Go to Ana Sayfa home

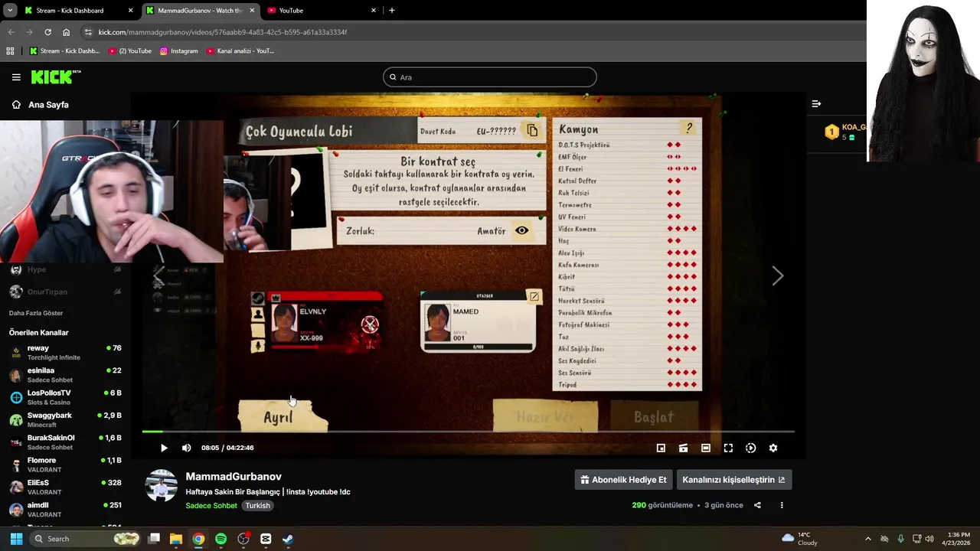pos(41,105)
